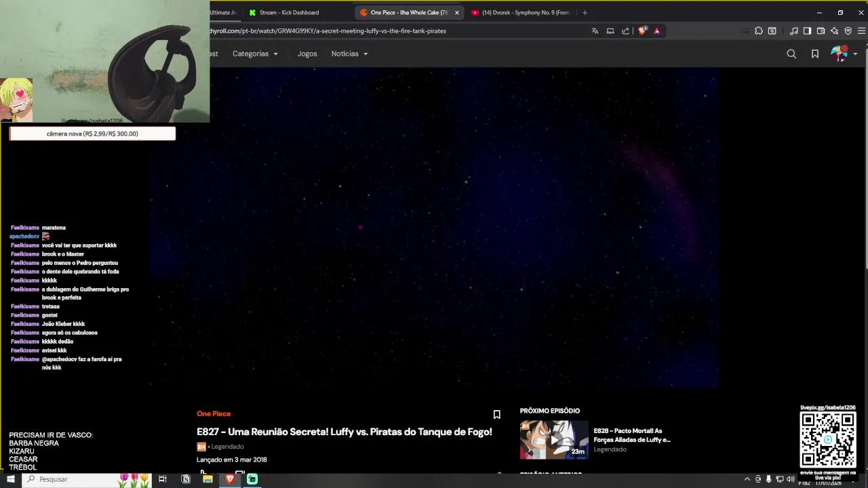
Task: Click chat message 'maratona'
Action: (x=54, y=228)
